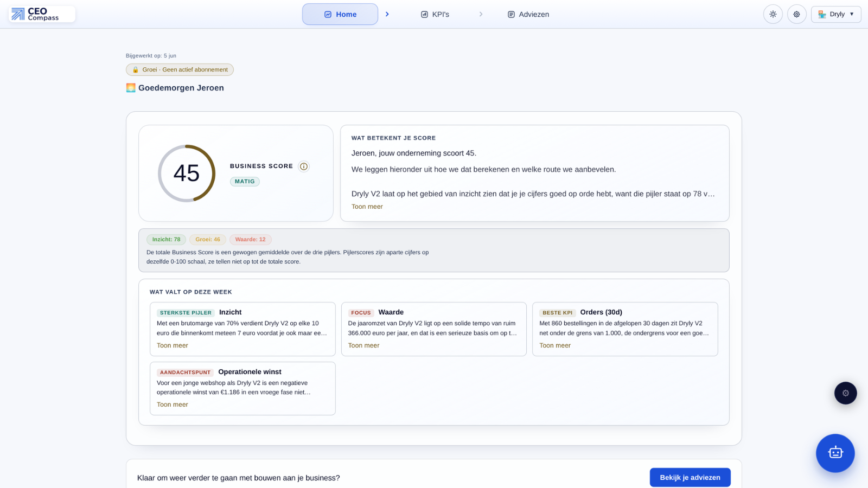Click the STERKSTE PIJLER label

(186, 313)
